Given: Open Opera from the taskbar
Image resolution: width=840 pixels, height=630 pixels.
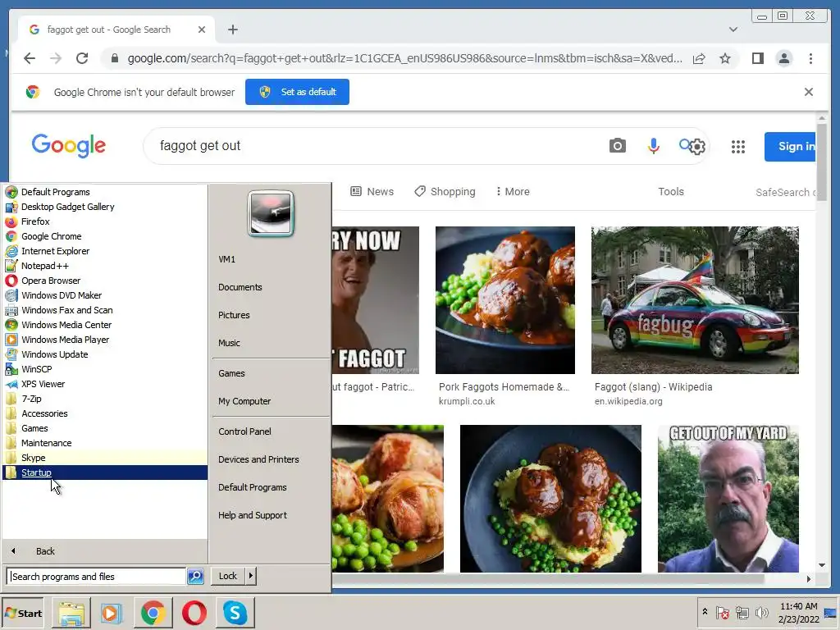Looking at the screenshot, I should pos(194,613).
